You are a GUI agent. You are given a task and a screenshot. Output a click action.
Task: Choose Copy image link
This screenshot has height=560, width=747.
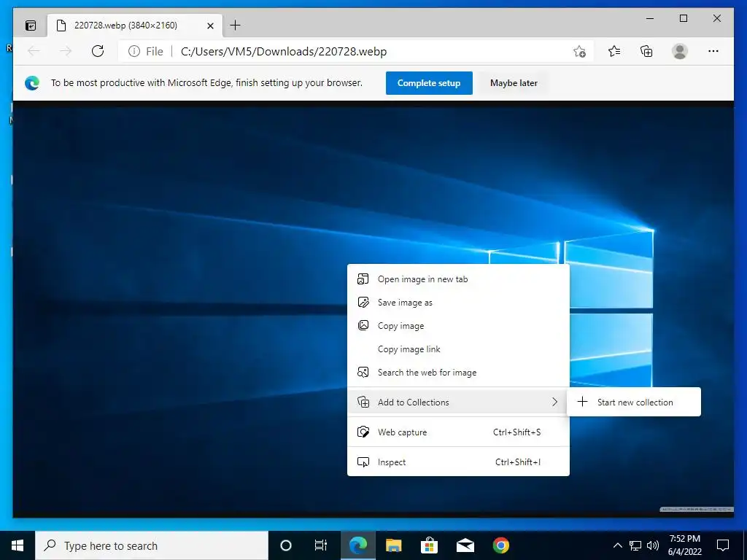pos(458,349)
